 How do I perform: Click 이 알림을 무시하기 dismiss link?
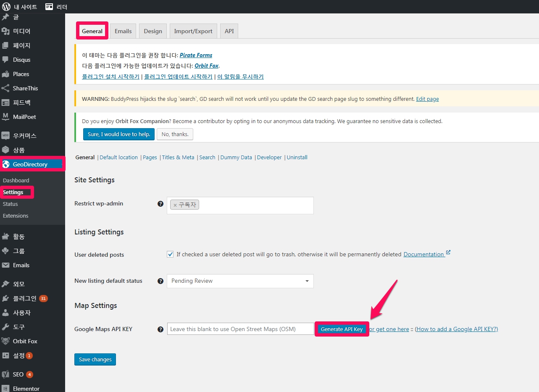240,76
